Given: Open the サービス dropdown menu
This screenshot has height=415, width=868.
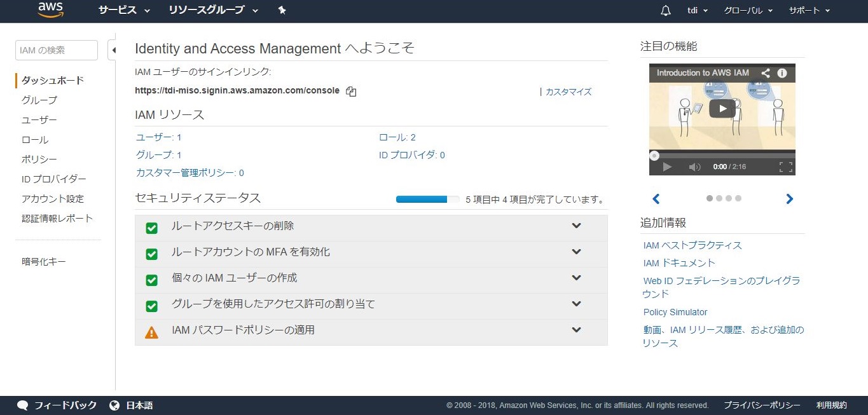Looking at the screenshot, I should (124, 11).
